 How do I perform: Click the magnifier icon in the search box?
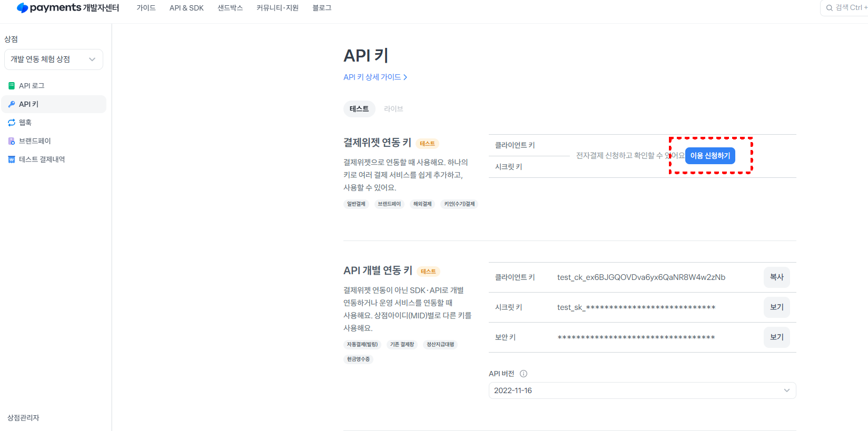[829, 8]
